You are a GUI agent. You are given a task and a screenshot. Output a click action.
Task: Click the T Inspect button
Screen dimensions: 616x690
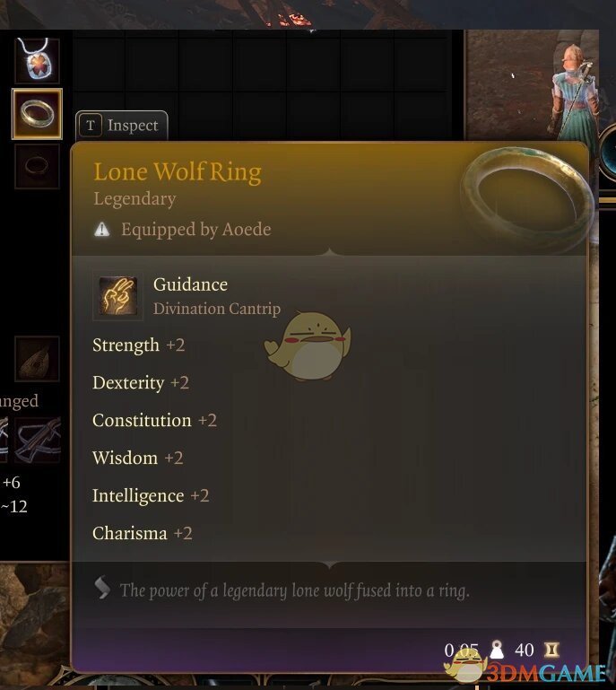coord(121,126)
